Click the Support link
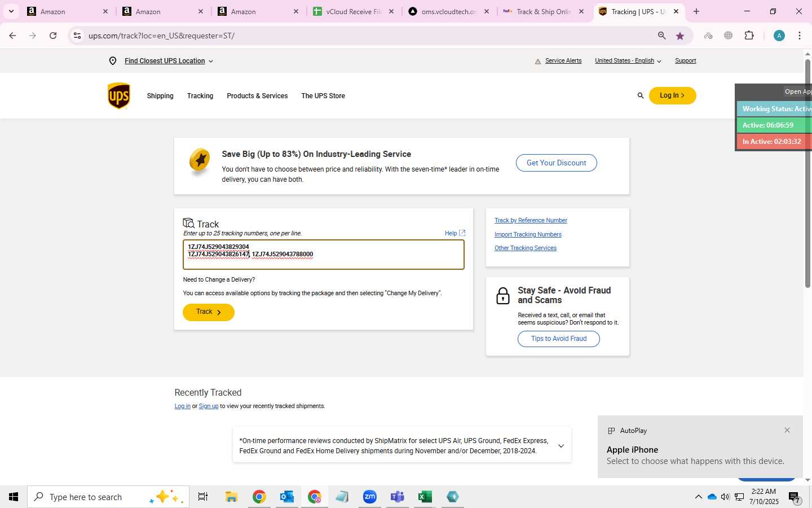The image size is (812, 508). (686, 61)
